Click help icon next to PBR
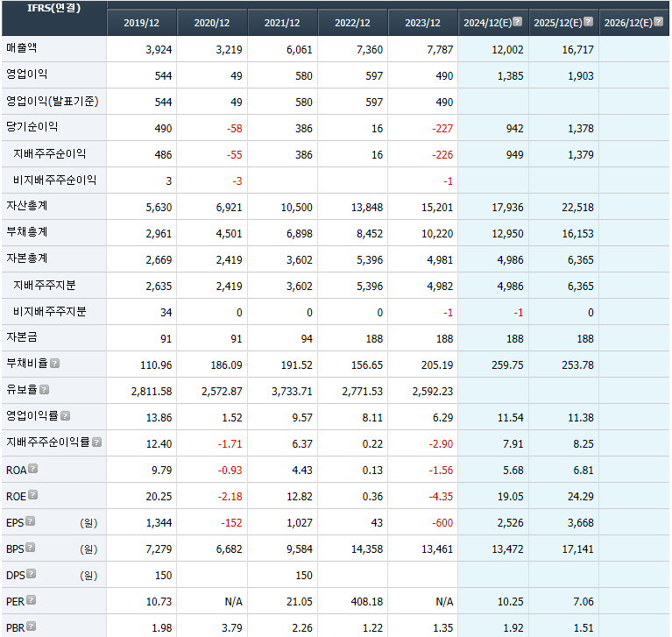Viewport: 672px width, 637px height. coord(32,626)
